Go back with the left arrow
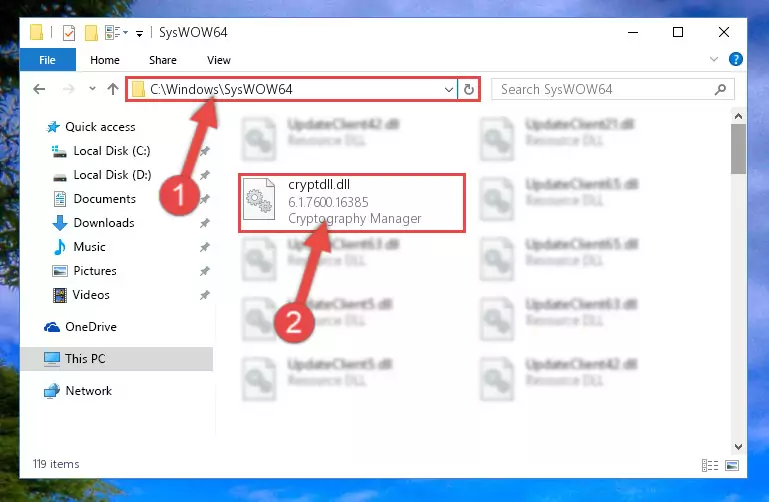This screenshot has width=769, height=502. 39,89
